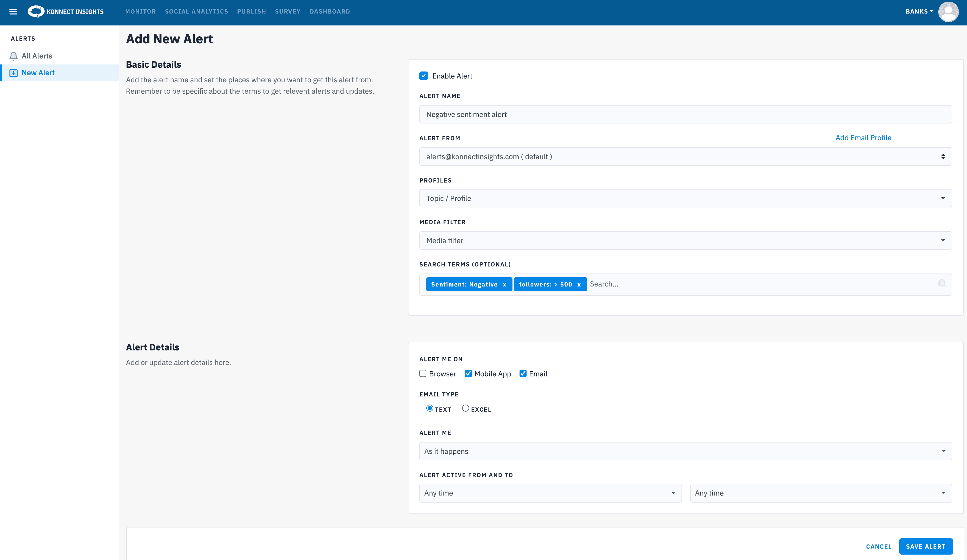Open the DASHBOARD menu item
Screen dimensions: 967x560
click(x=330, y=11)
